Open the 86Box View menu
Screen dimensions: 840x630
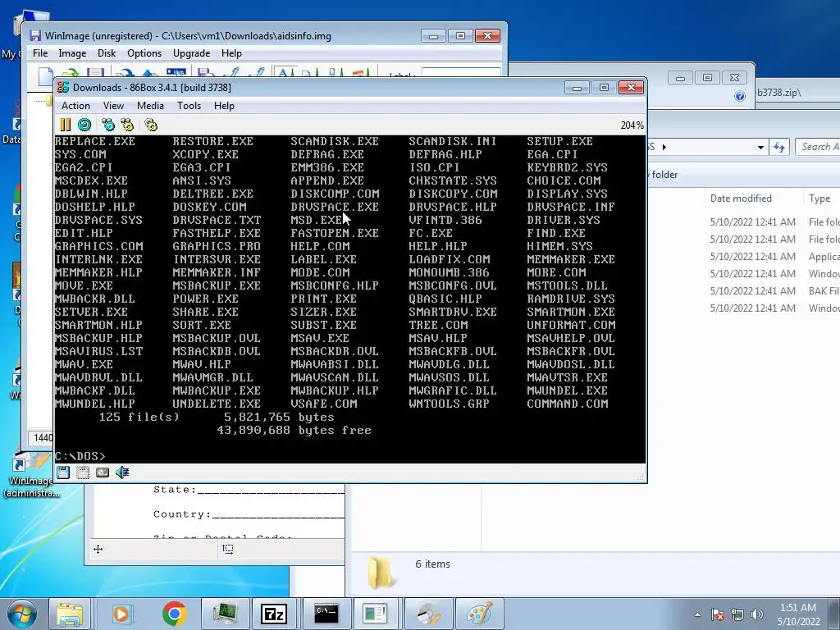coord(113,106)
